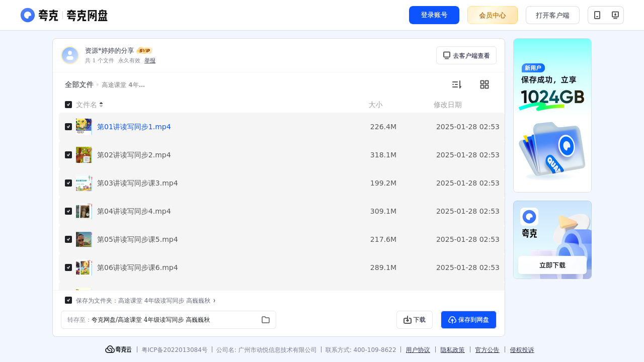Open file 第02讲读写同步2.mp4
Viewport: 644px width, 362px height.
pyautogui.click(x=134, y=155)
